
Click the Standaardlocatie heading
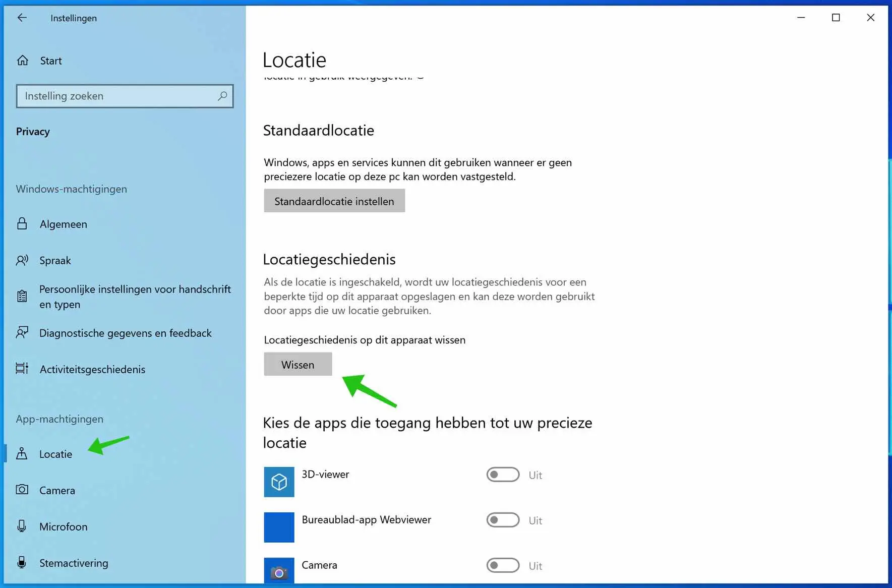[x=319, y=130]
